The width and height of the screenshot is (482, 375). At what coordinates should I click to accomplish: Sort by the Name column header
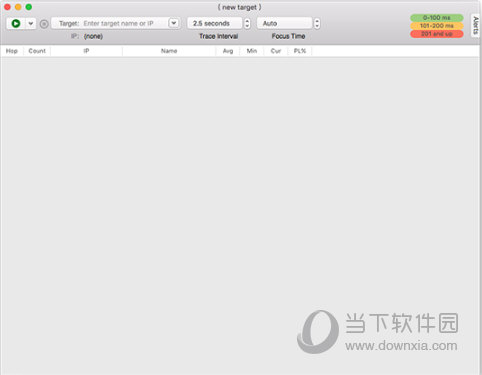(169, 51)
